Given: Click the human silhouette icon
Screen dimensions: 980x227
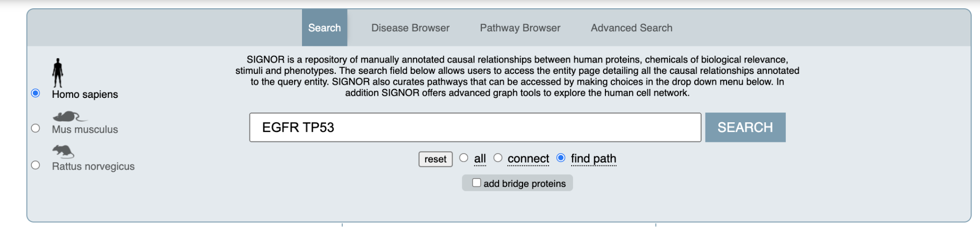Looking at the screenshot, I should click(58, 73).
